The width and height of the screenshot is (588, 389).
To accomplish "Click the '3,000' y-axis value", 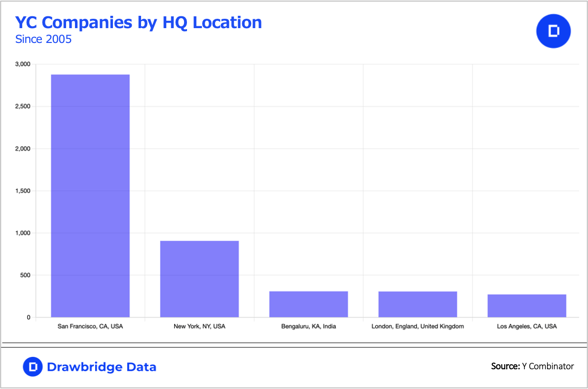I will [x=23, y=64].
